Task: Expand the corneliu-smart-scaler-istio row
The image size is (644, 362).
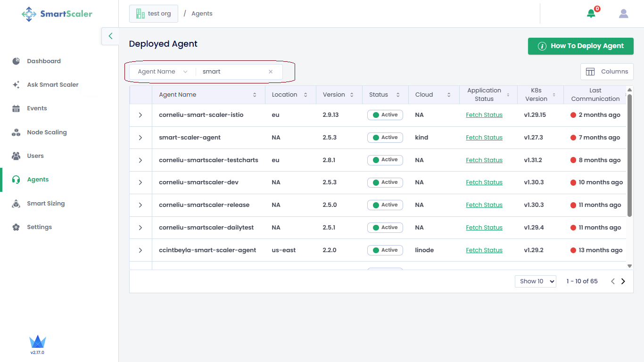Action: (140, 115)
